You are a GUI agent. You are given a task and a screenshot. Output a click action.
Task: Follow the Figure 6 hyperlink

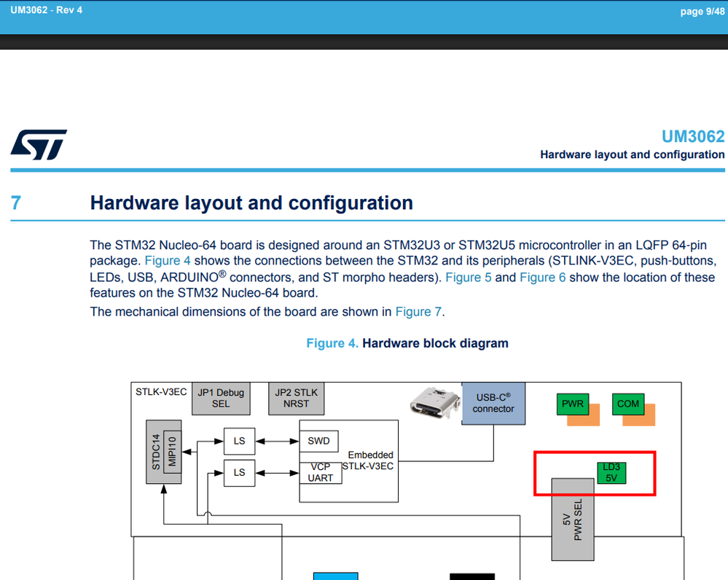[x=542, y=277]
